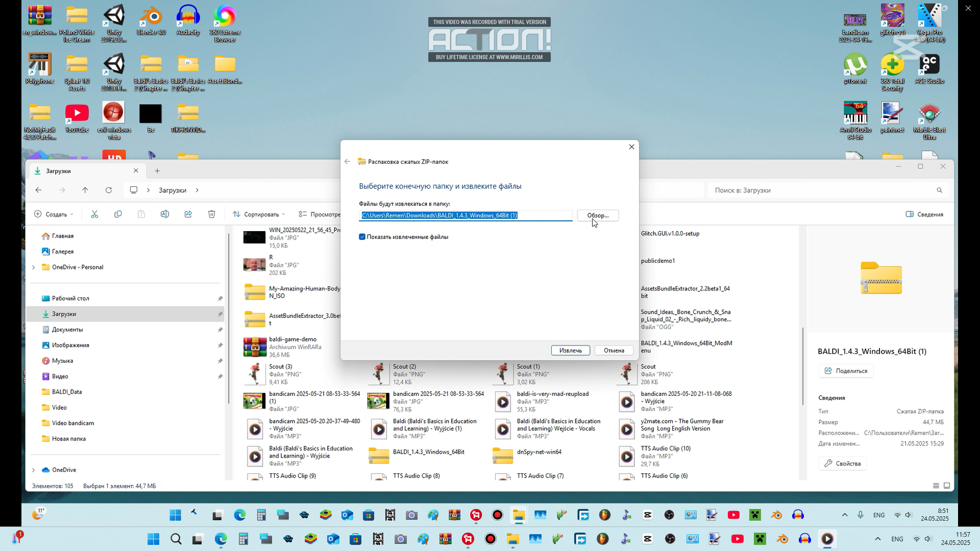The image size is (980, 551).
Task: Click the Извлечь button
Action: pyautogui.click(x=570, y=350)
